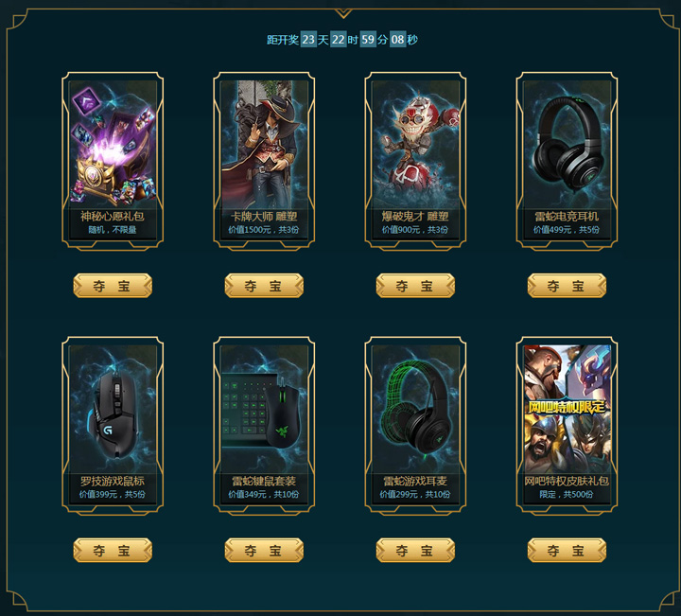
Task: Click the days value in the countdown timer
Action: pos(308,40)
